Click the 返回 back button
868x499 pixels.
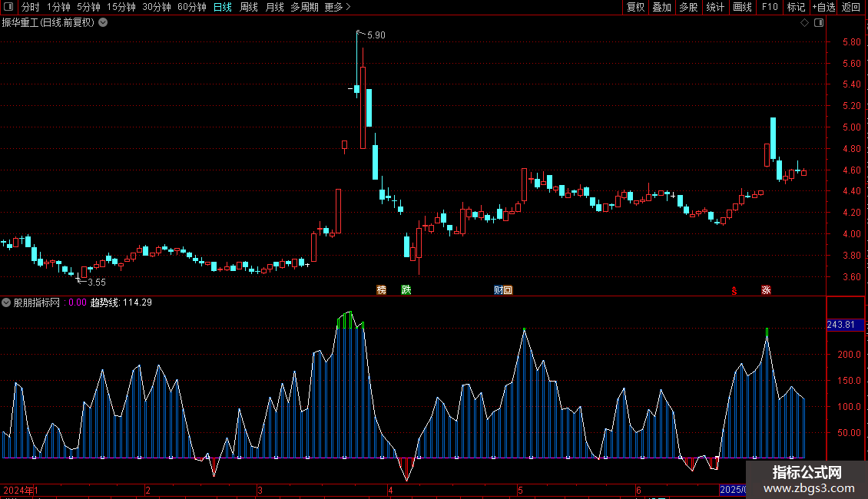851,7
